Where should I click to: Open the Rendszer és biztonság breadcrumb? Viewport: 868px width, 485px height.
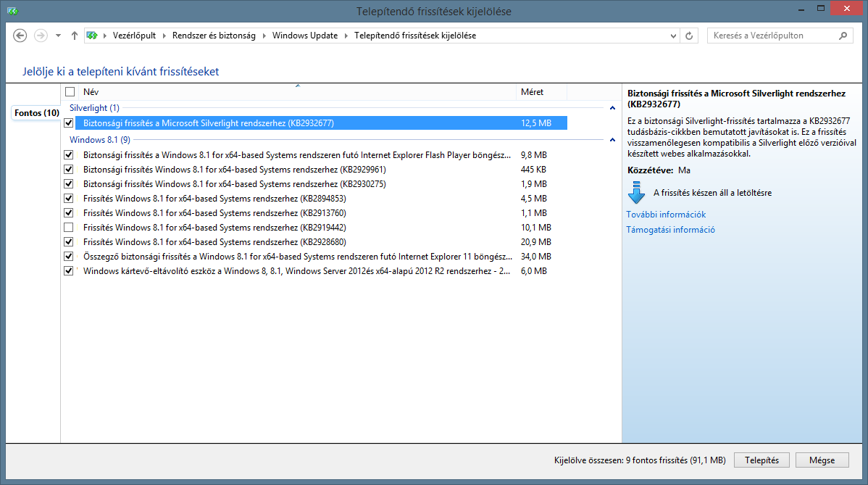(x=214, y=36)
